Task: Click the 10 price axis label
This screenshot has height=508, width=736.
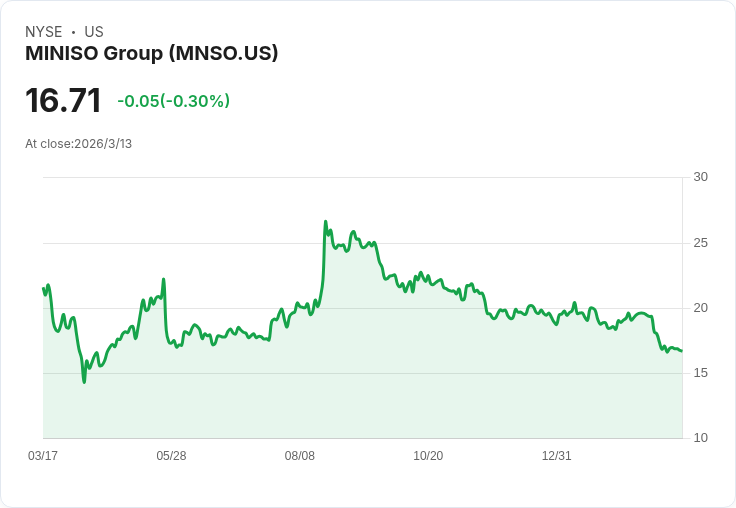Action: tap(700, 438)
